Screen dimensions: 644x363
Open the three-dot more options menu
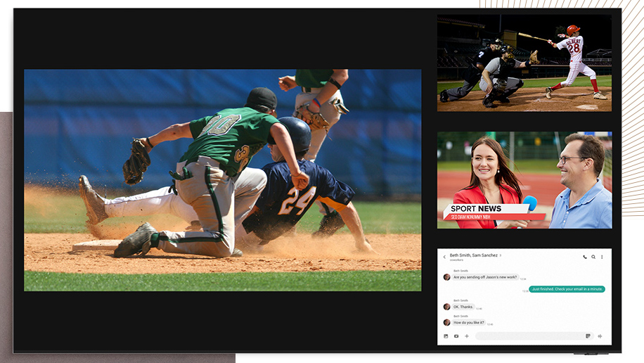[602, 257]
